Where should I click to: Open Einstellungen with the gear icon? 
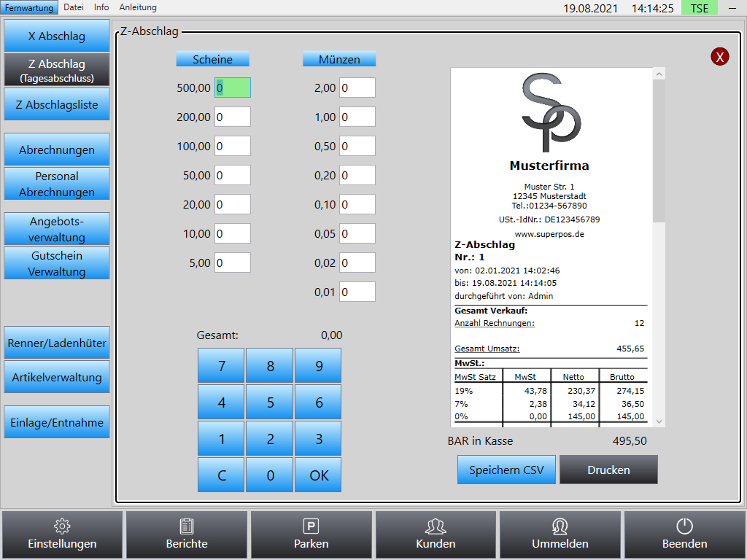62,534
